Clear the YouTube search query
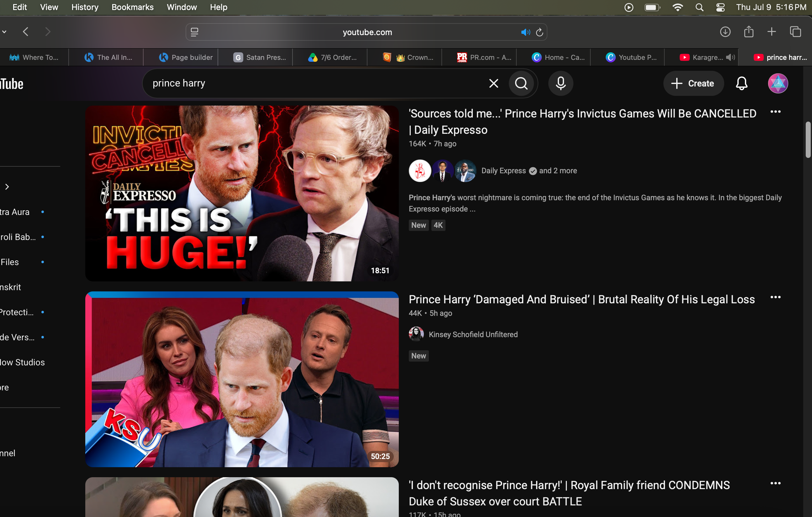The image size is (812, 517). [x=494, y=83]
